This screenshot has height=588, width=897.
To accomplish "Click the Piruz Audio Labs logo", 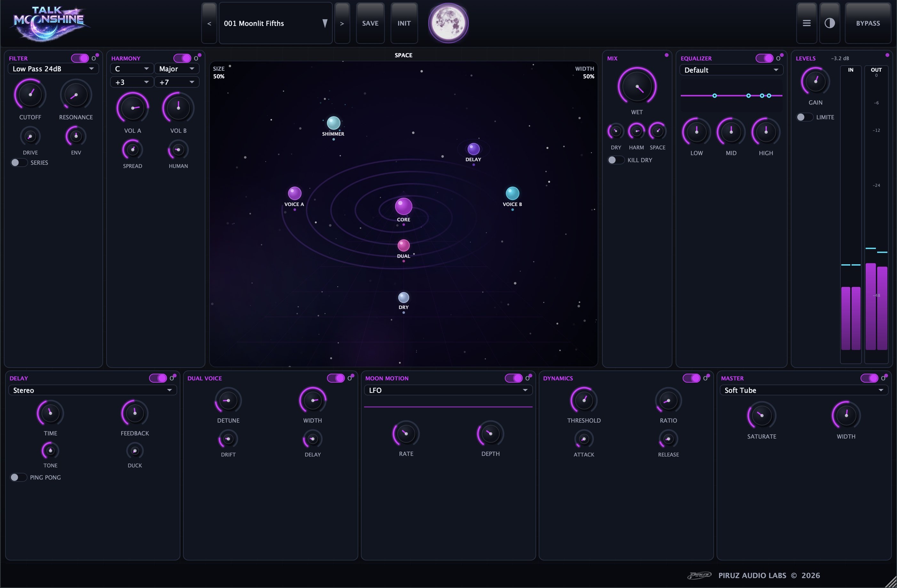I will coord(699,575).
